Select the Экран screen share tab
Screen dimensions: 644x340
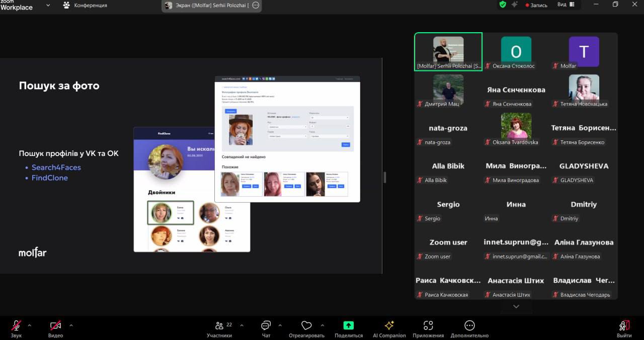(211, 6)
